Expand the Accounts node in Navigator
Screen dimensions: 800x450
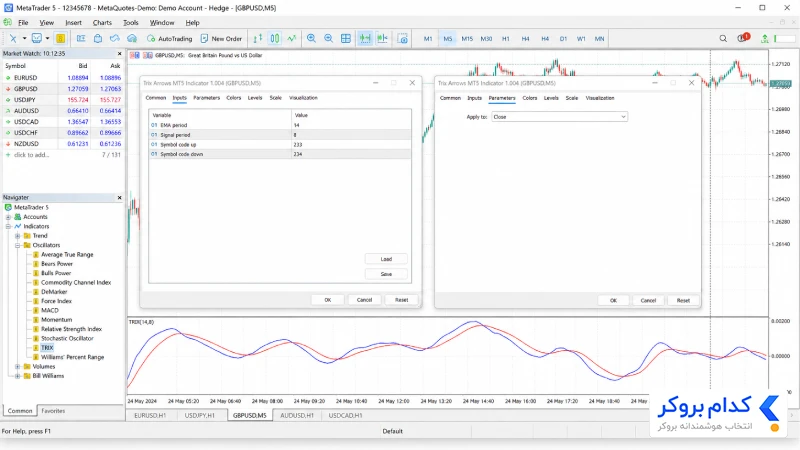8,217
